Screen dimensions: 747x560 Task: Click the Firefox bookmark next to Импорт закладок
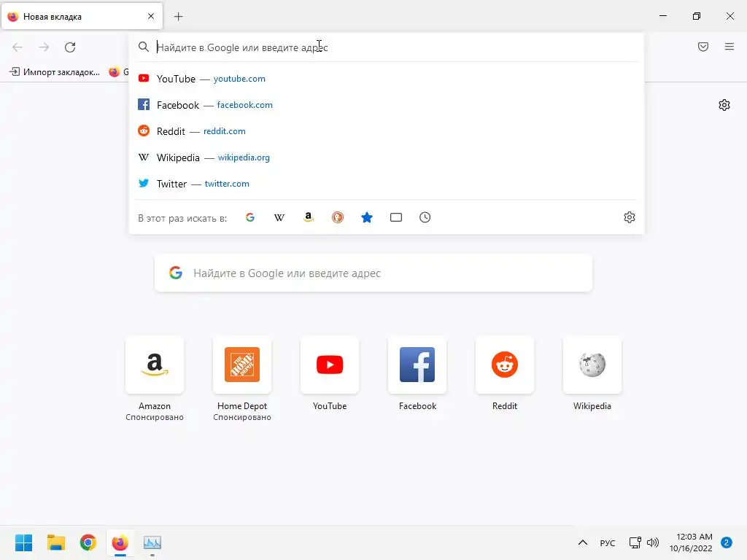tap(119, 72)
